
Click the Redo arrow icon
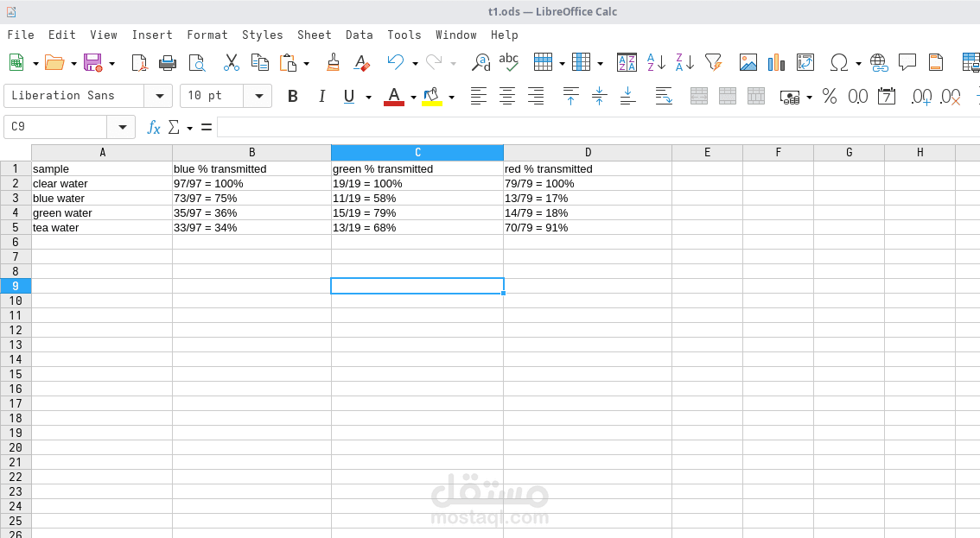pos(434,62)
